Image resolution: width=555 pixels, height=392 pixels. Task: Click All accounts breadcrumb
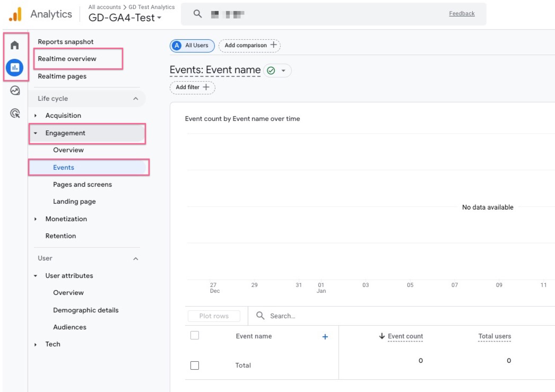tap(105, 7)
